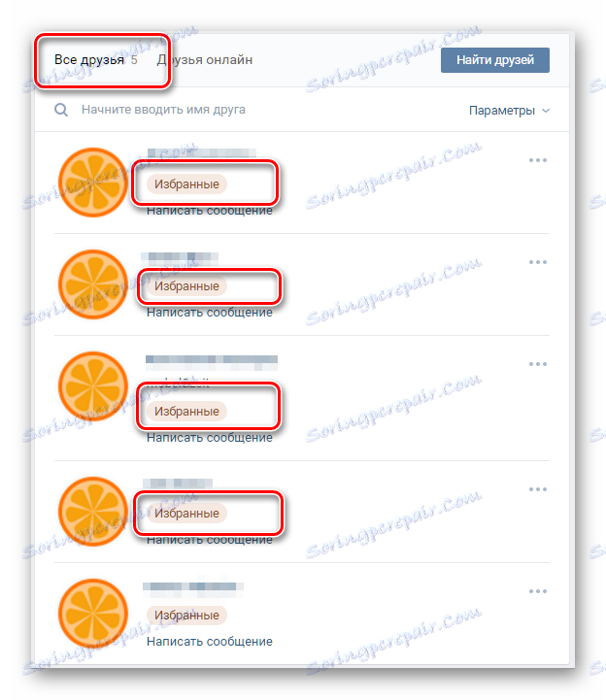This screenshot has width=606, height=700.
Task: Open three-dot menu for third friend
Action: click(538, 364)
